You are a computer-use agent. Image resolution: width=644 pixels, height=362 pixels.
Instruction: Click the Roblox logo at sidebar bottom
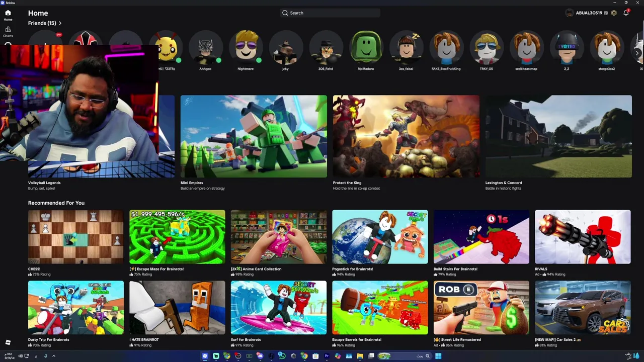click(8, 342)
